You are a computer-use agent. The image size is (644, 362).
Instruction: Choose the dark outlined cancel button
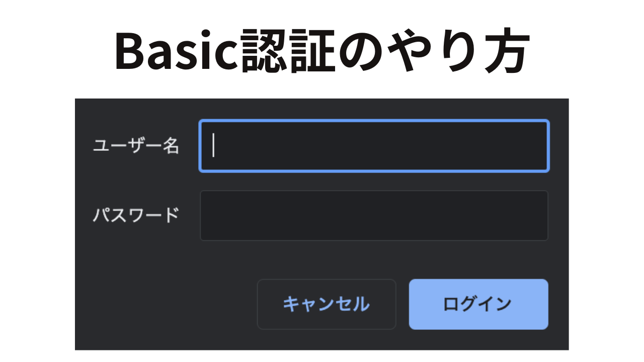pos(326,304)
